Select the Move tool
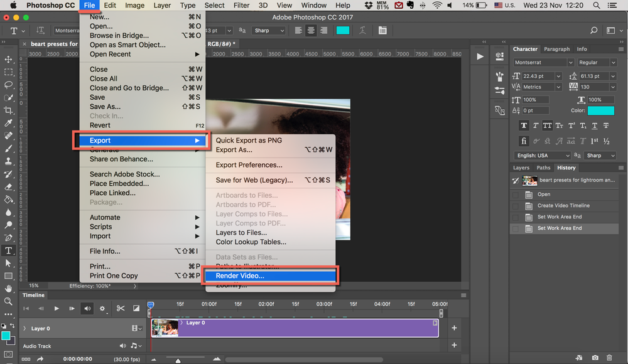The height and width of the screenshot is (364, 628). (8, 59)
